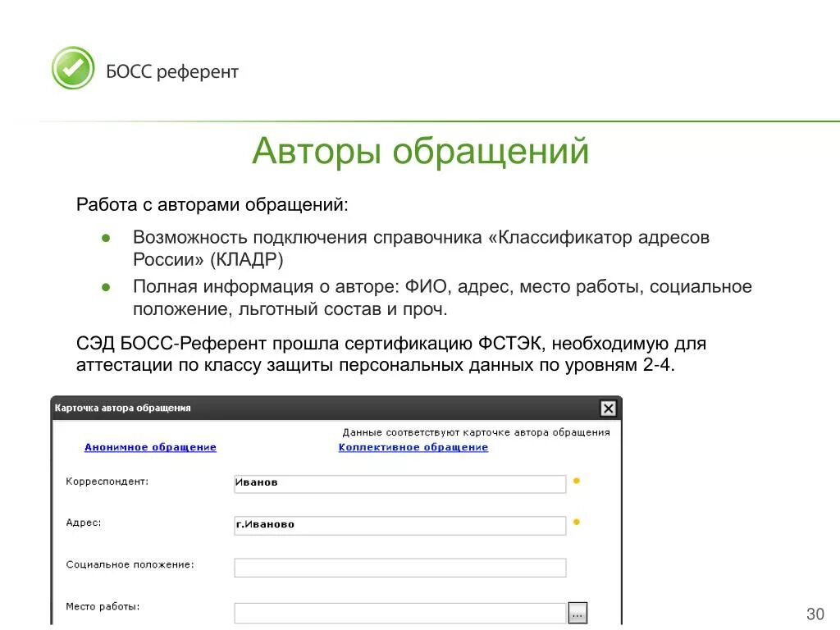
Task: Click the Карточка автора обращения title text
Action: [x=123, y=409]
